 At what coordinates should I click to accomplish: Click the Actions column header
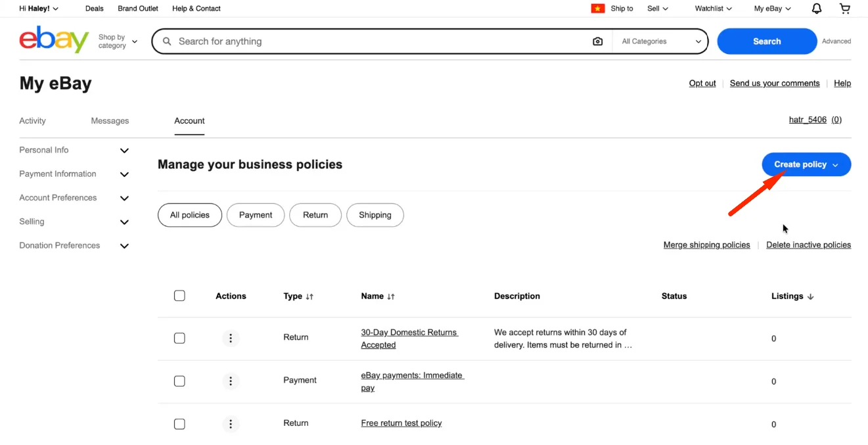click(x=231, y=296)
